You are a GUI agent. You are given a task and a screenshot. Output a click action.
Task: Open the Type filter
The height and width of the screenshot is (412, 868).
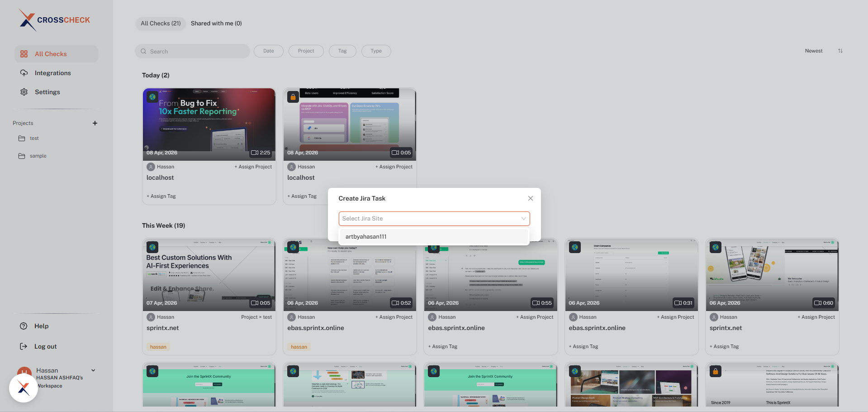pos(376,51)
